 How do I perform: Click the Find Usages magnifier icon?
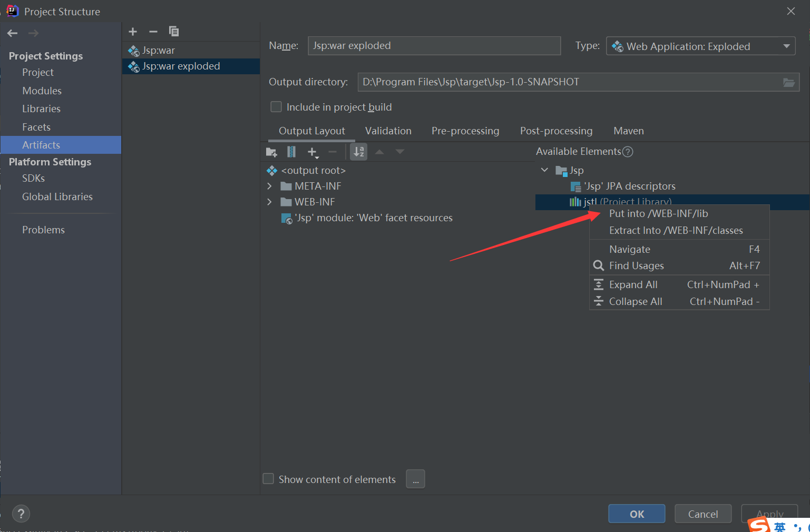click(599, 265)
